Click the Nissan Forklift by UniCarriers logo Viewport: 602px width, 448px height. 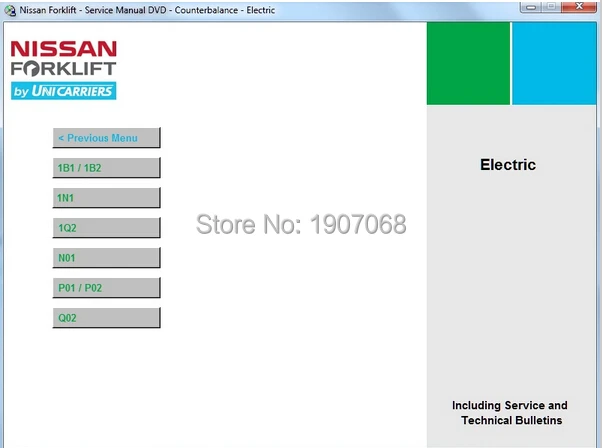coord(64,70)
